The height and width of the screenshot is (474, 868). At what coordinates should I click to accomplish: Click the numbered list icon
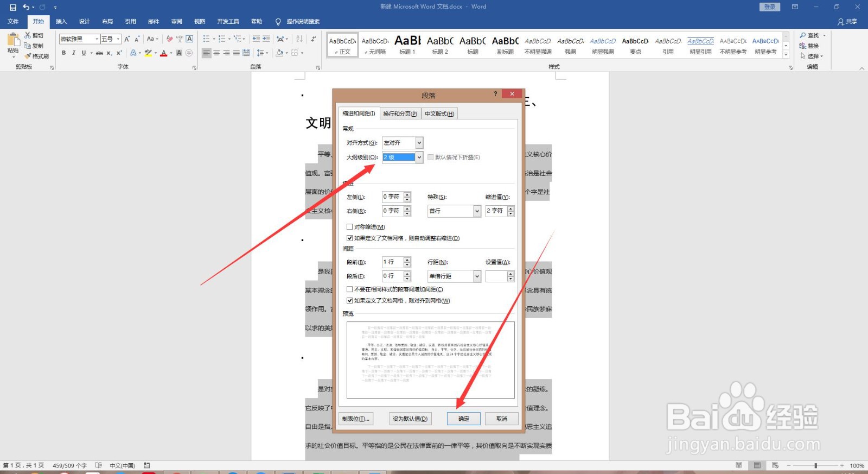222,39
